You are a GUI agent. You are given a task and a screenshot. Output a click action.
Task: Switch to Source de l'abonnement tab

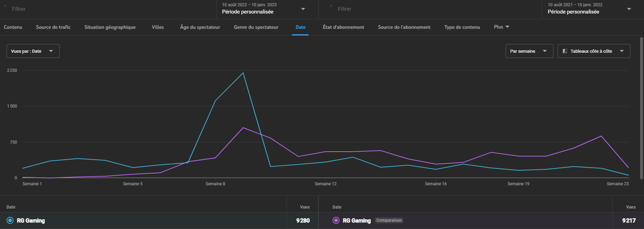coord(404,27)
